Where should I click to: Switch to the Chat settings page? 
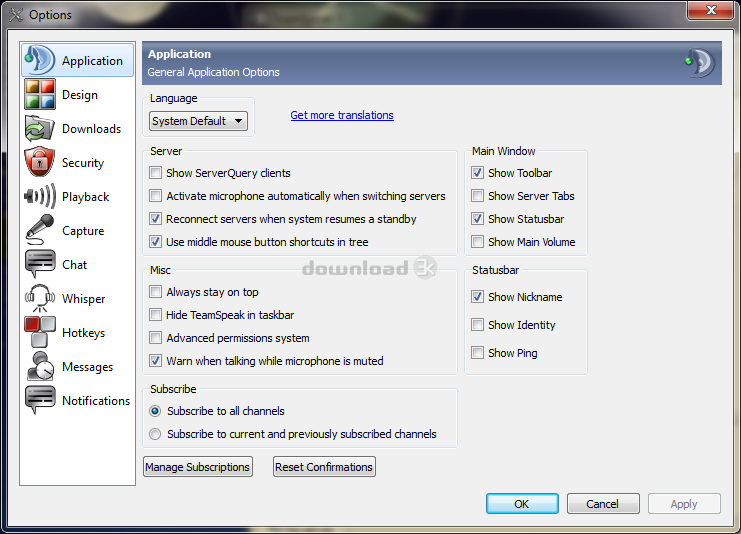click(74, 265)
